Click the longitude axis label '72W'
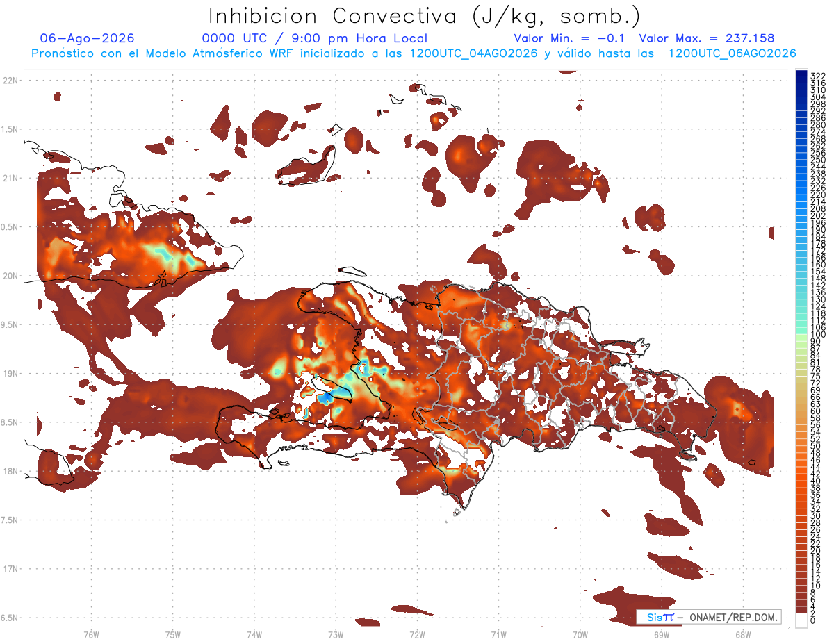Screen dimensions: 834x644 click(417, 634)
